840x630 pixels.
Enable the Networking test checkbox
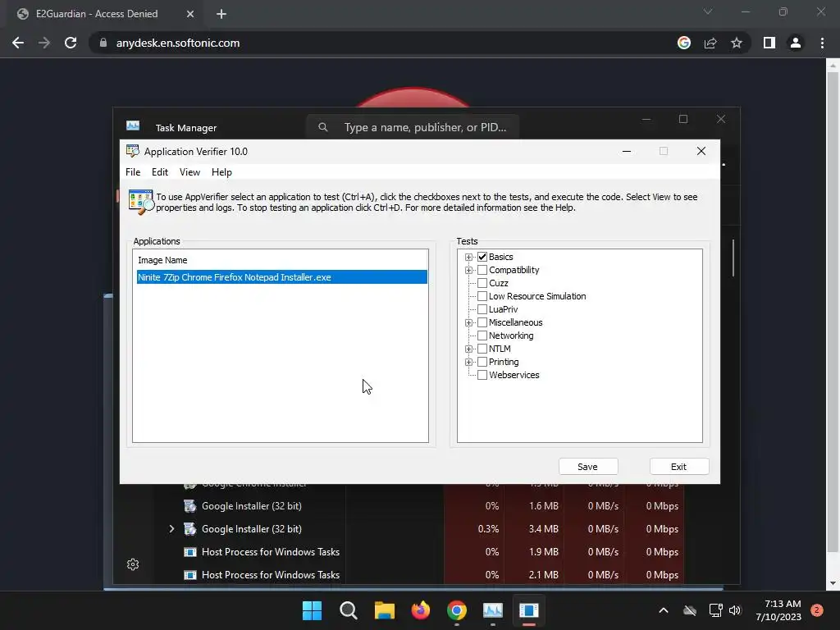[x=482, y=336]
